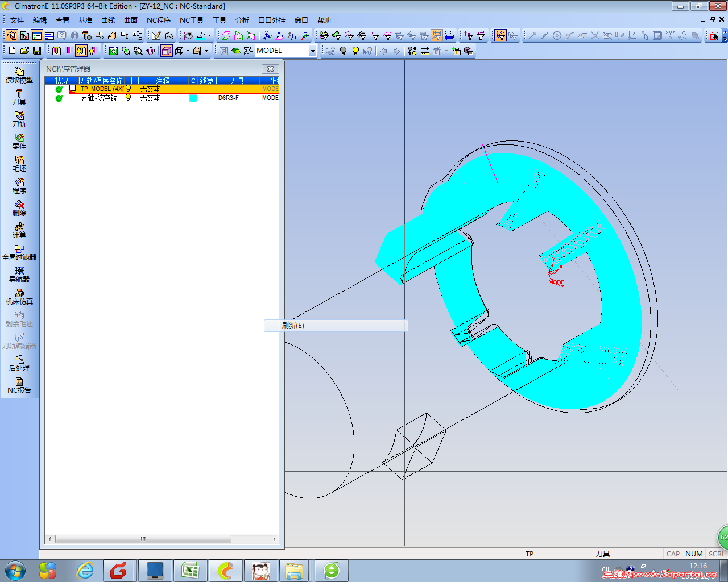Open the 编辑 (Edit) menu
728x582 pixels.
pos(40,20)
